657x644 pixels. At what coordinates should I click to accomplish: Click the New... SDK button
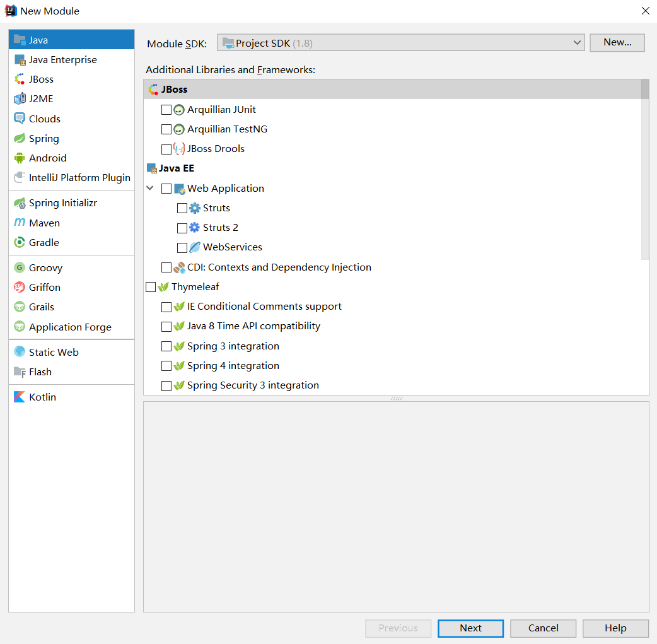coord(617,42)
